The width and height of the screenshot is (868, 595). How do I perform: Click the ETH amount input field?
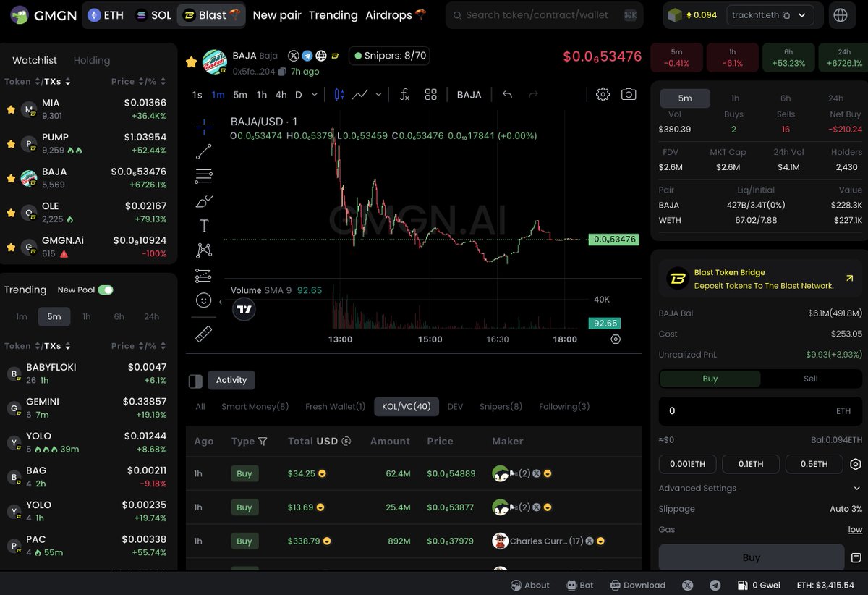pos(760,411)
